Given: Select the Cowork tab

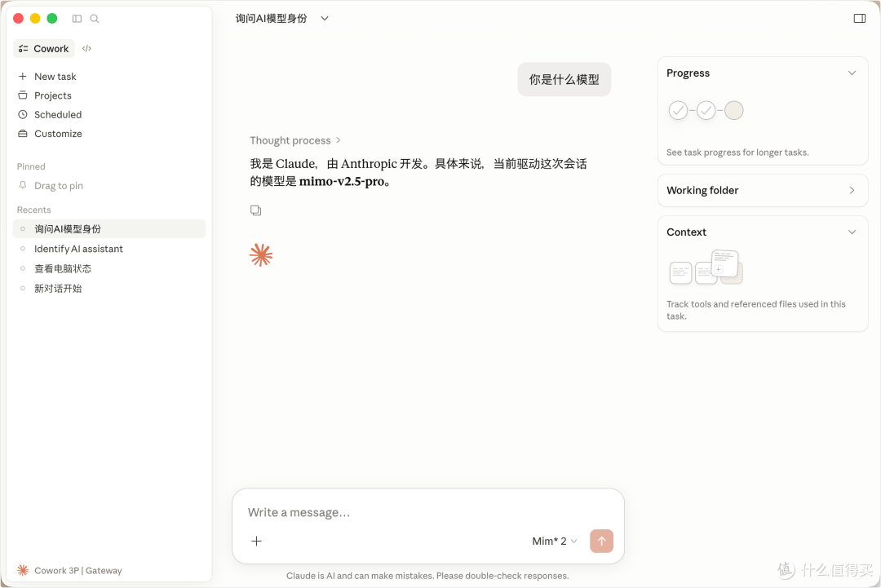Looking at the screenshot, I should 44,48.
